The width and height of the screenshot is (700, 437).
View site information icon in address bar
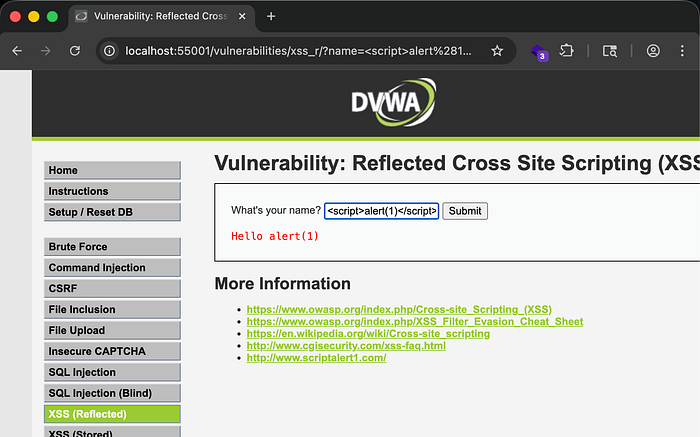(109, 51)
